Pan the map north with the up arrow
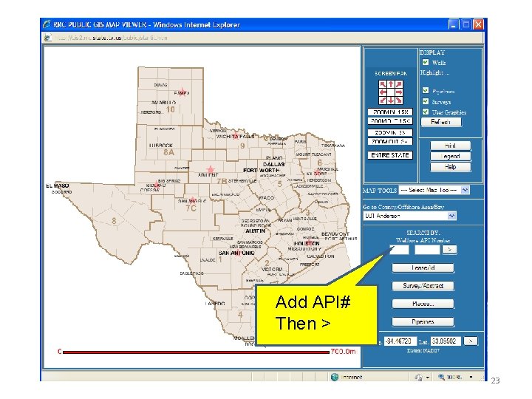 click(391, 84)
